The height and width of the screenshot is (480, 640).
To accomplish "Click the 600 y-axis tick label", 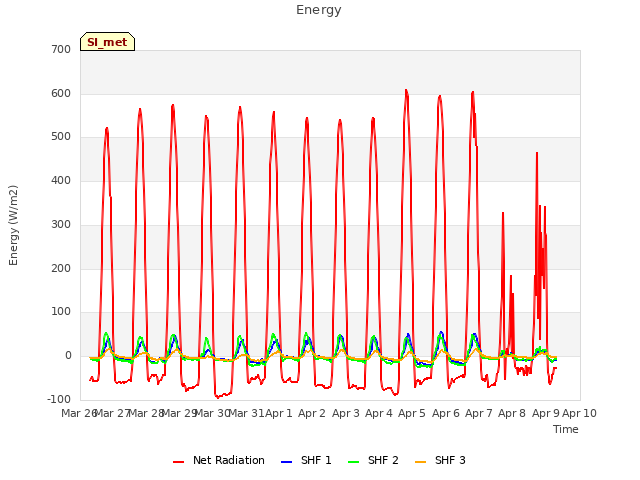I will (x=61, y=93).
